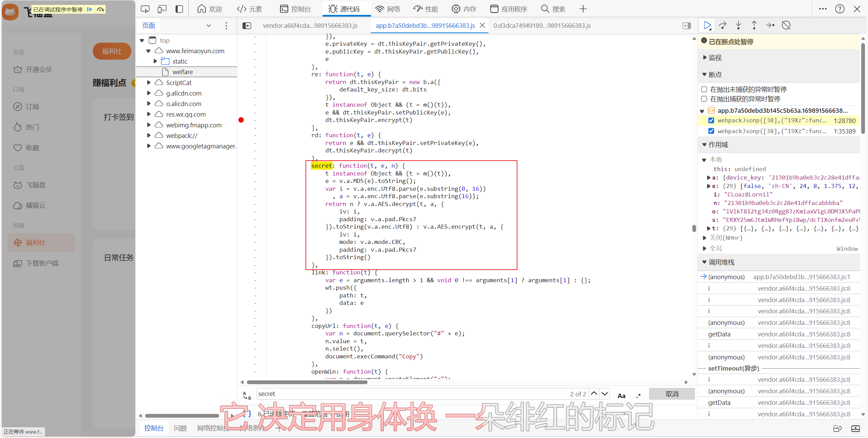Open the vendor.a66f4cda js file tab
The width and height of the screenshot is (868, 438).
(310, 26)
